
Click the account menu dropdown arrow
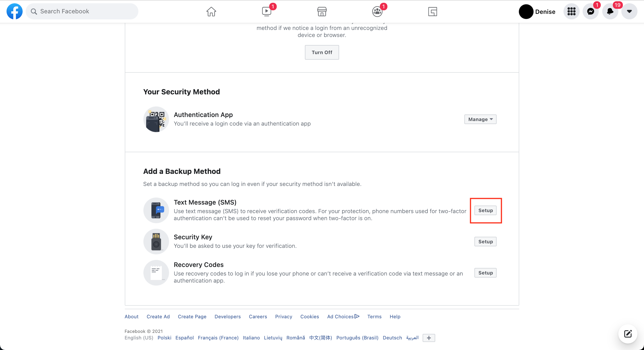(629, 12)
